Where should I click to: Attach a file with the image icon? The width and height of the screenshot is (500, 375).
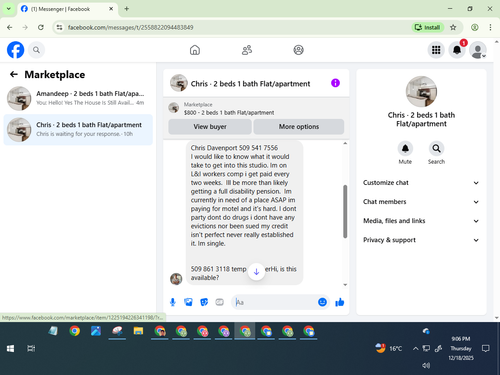[x=188, y=302]
